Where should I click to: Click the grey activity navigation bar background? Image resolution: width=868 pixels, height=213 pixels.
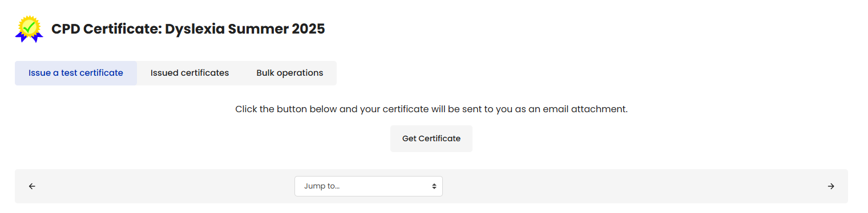628,186
